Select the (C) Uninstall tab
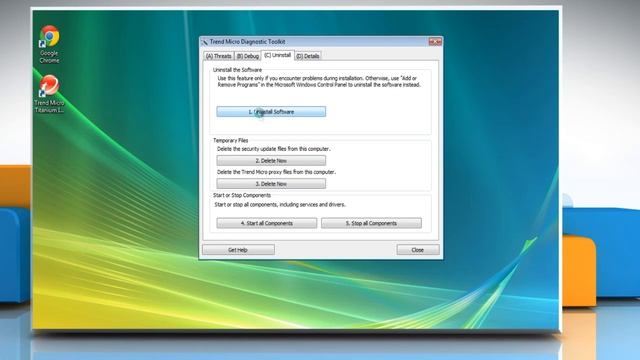This screenshot has height=360, width=640. tap(278, 55)
